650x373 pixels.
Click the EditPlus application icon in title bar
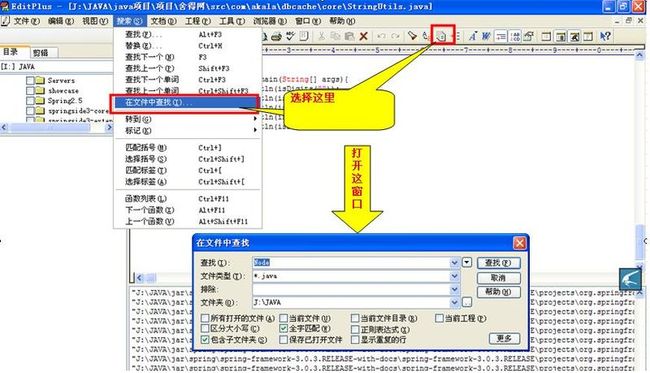tap(5, 6)
